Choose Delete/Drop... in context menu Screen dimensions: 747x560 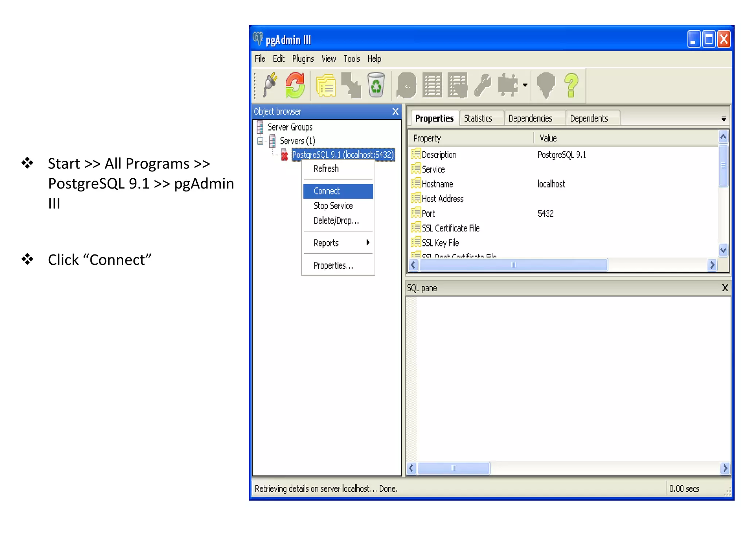click(338, 220)
